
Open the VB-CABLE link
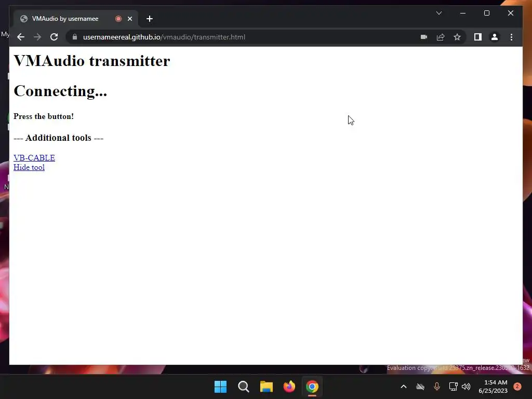[34, 158]
